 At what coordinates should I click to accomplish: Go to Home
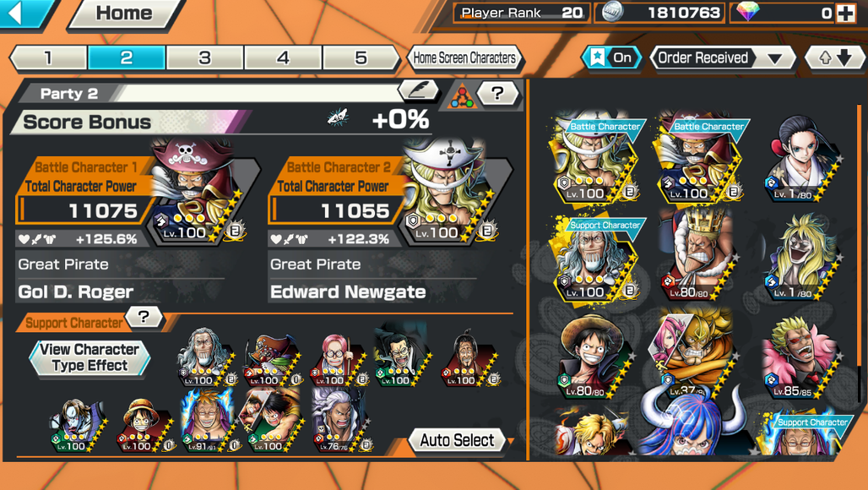(x=124, y=13)
